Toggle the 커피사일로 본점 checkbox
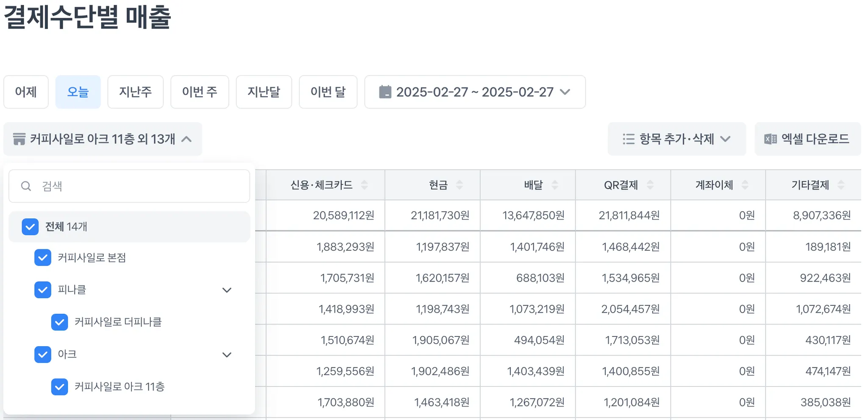The height and width of the screenshot is (420, 868). click(43, 258)
